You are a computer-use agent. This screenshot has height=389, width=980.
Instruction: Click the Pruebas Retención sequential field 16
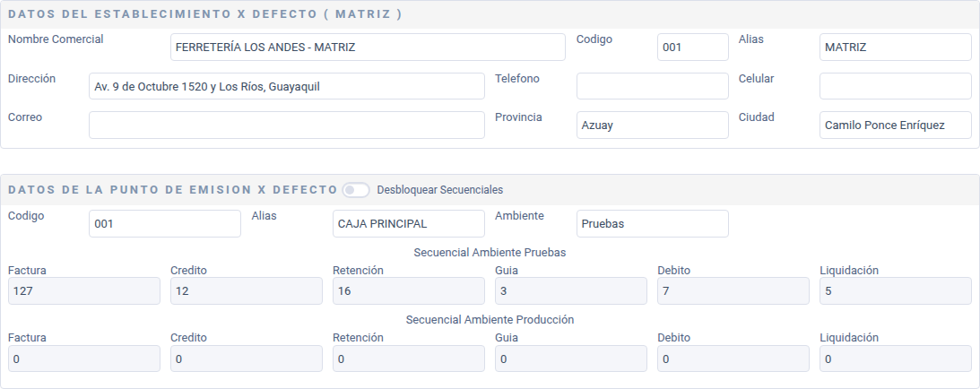[408, 291]
